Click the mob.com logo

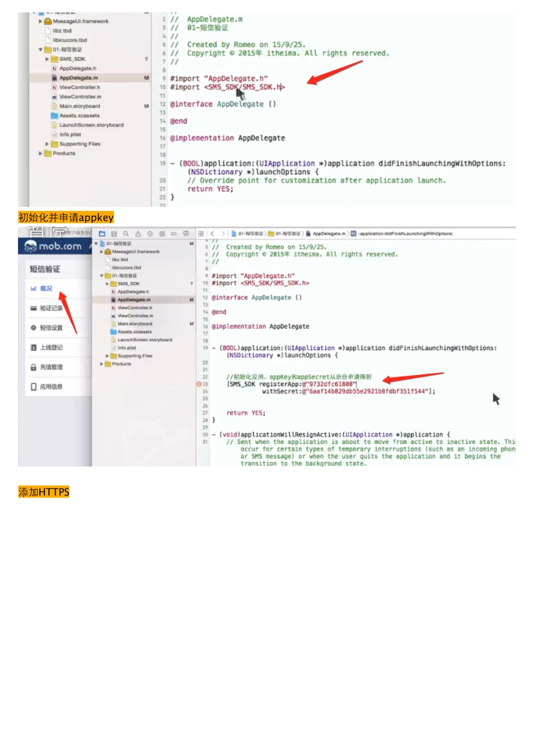(53, 246)
